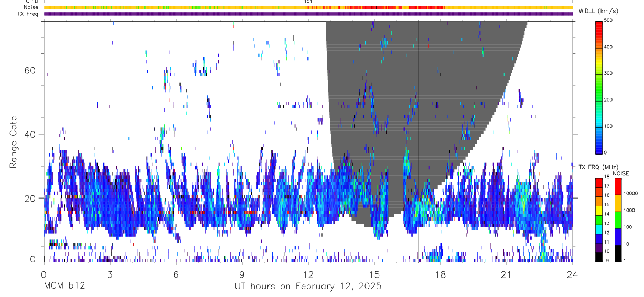644x297 pixels.
Task: Pick the black 1–10 swatch in NOISE legend
Action: (x=618, y=253)
